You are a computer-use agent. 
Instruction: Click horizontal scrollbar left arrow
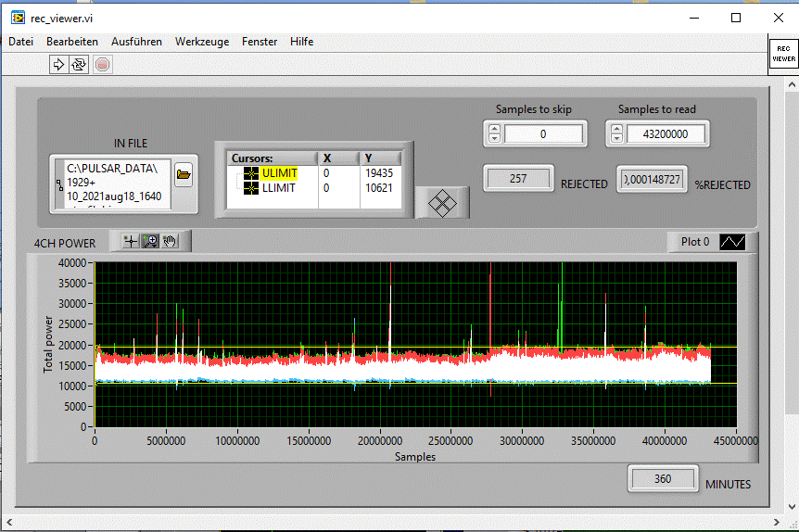[x=8, y=523]
